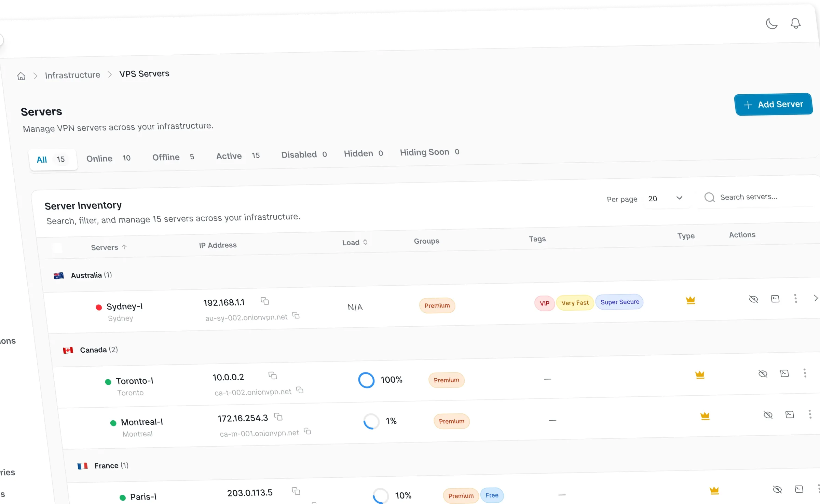Click the Very Fast tag

click(x=575, y=303)
